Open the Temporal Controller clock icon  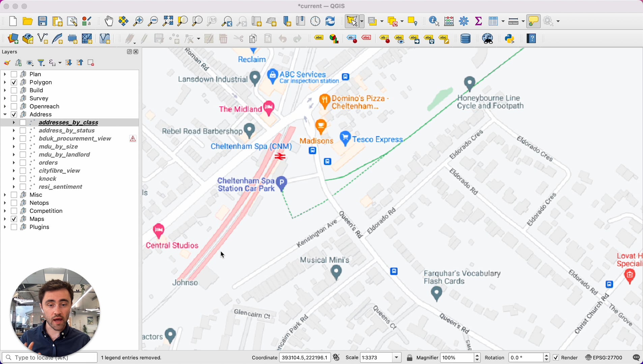coord(315,21)
